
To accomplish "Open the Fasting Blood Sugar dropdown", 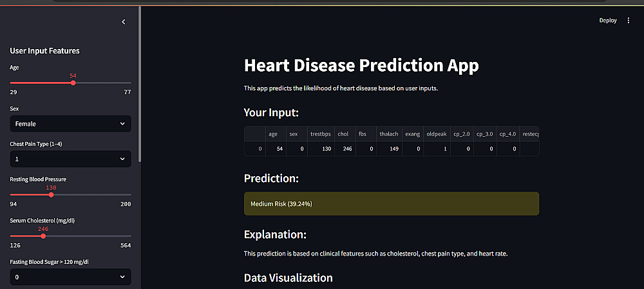I will pos(70,277).
